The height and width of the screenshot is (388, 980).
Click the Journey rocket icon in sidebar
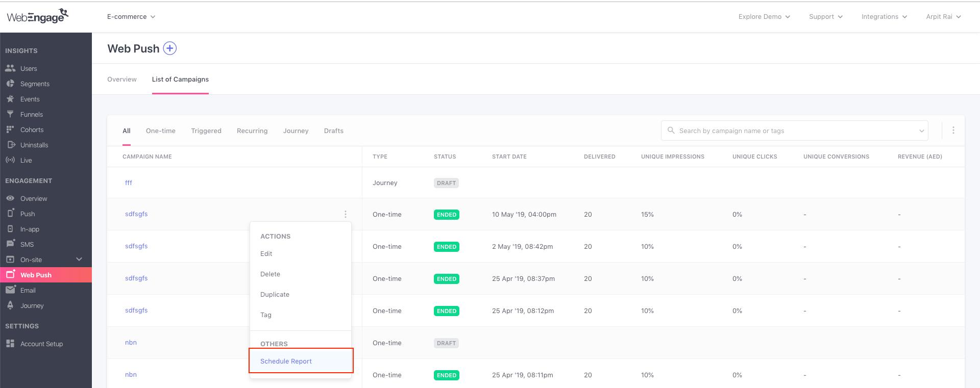point(10,305)
